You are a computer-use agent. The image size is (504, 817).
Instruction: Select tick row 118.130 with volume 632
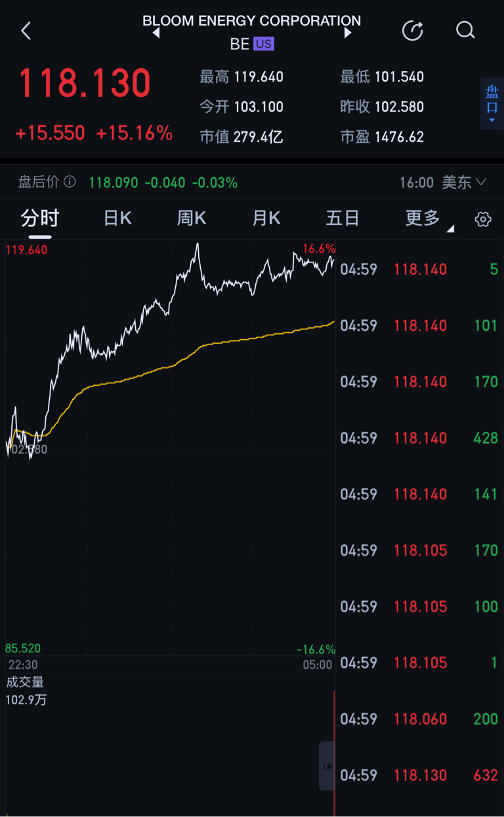419,775
